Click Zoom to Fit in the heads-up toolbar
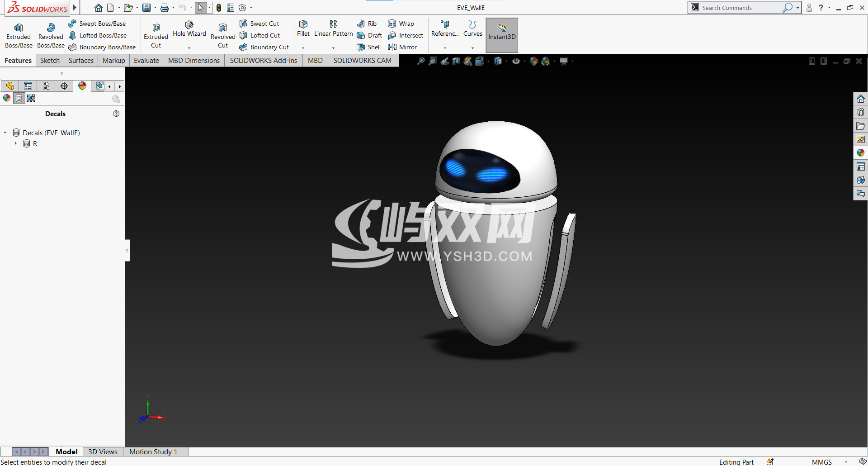Image resolution: width=868 pixels, height=466 pixels. pos(421,61)
